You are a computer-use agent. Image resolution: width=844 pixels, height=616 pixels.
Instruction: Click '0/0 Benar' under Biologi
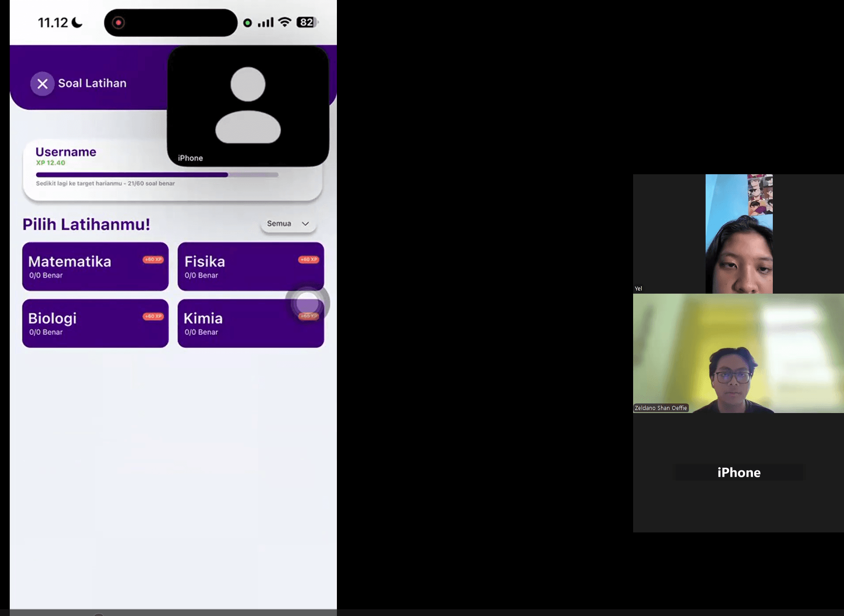[x=46, y=332]
